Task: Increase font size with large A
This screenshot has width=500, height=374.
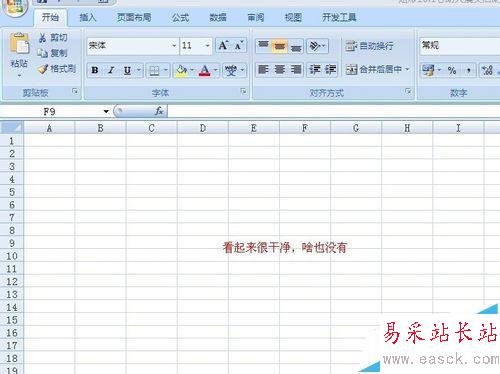Action: (x=224, y=45)
